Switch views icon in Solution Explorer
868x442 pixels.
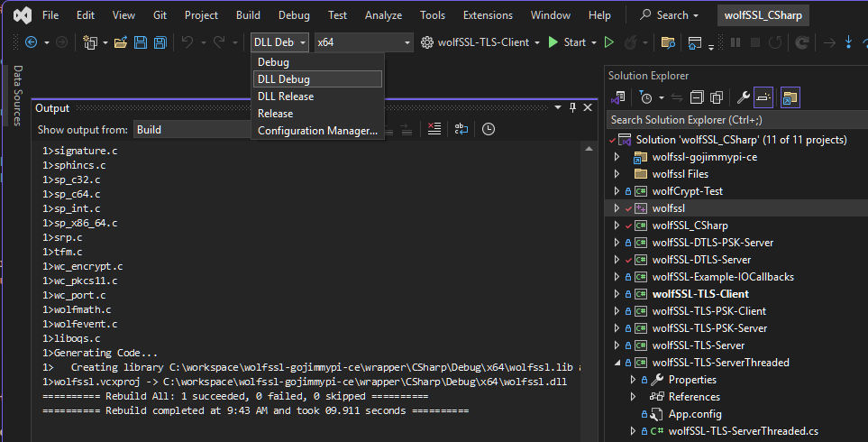coord(617,97)
